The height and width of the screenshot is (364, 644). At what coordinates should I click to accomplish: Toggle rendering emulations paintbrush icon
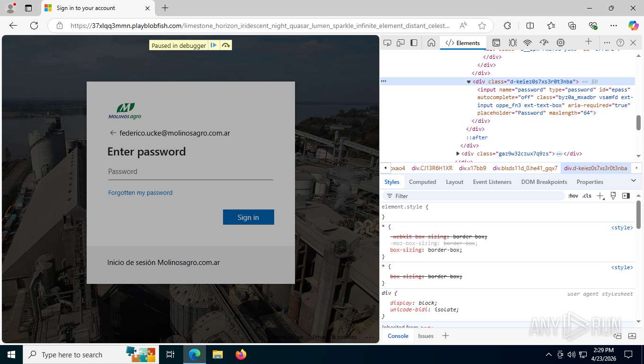[x=613, y=196]
